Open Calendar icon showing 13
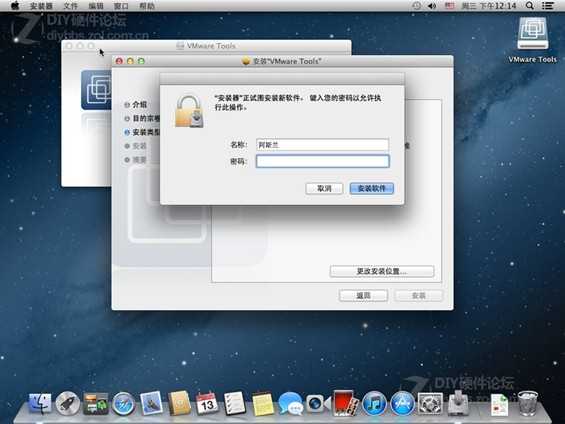Image resolution: width=565 pixels, height=424 pixels. click(207, 403)
